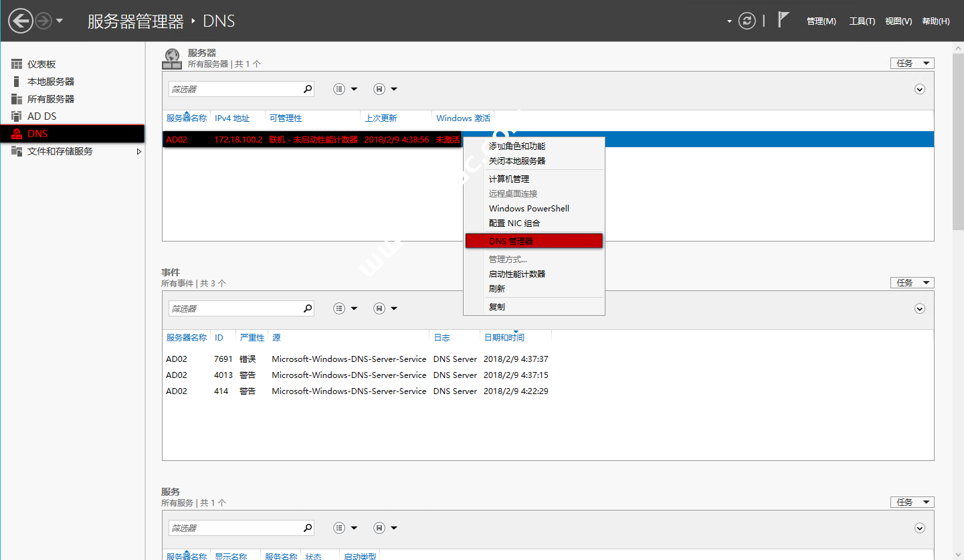The width and height of the screenshot is (964, 560).
Task: Select Windows PowerShell in context menu
Action: click(528, 208)
